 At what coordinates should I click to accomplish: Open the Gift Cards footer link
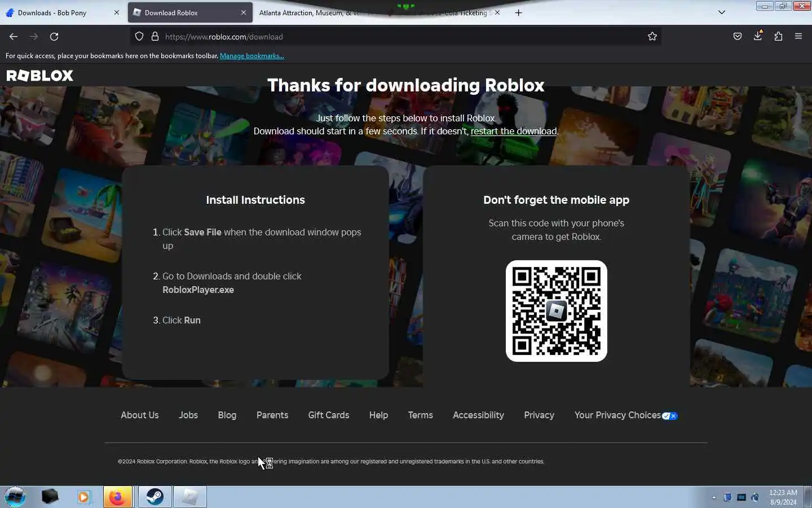tap(329, 415)
